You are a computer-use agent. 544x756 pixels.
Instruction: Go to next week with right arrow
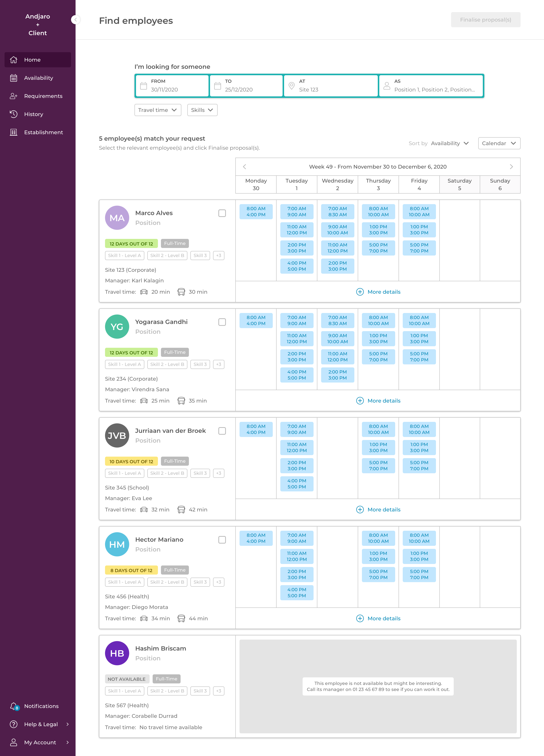click(x=511, y=167)
